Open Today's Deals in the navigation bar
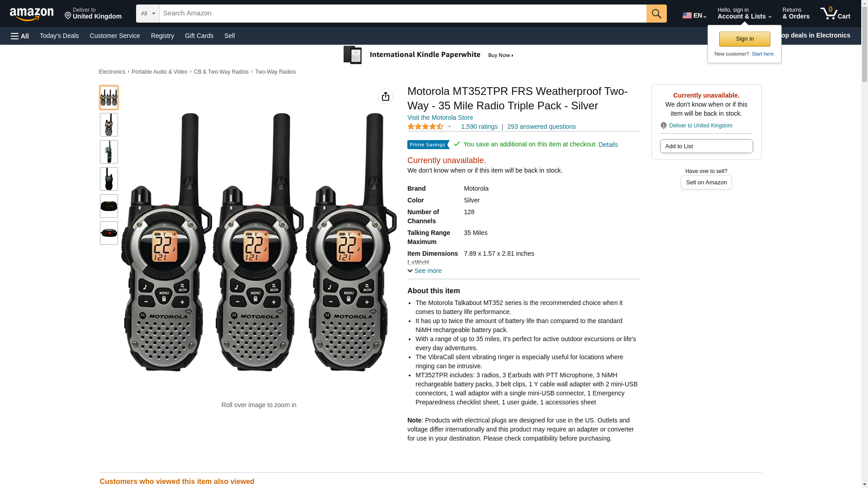Image resolution: width=868 pixels, height=488 pixels. click(59, 36)
